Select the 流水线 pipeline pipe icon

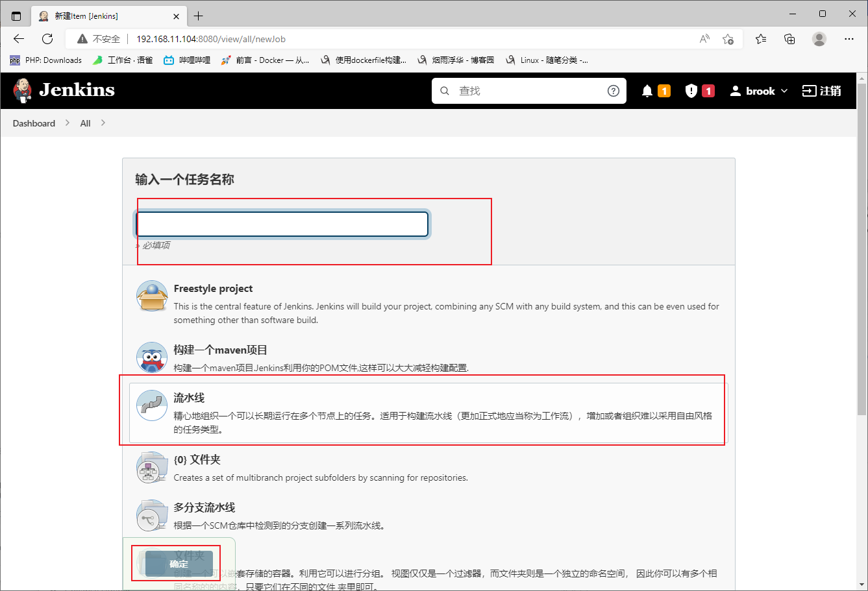[152, 405]
